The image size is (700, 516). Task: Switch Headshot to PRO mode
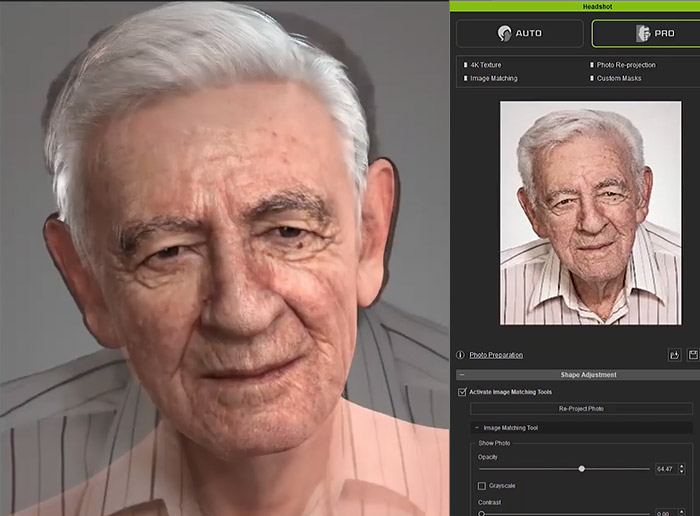pos(646,33)
